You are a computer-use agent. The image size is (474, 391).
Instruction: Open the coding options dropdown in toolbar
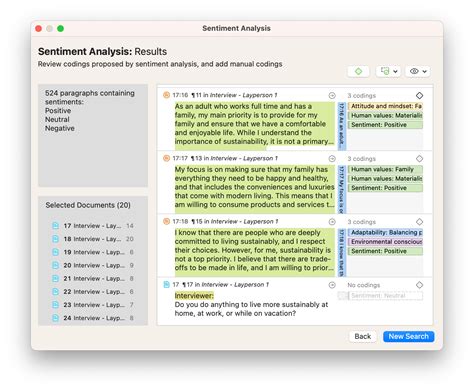coord(388,71)
